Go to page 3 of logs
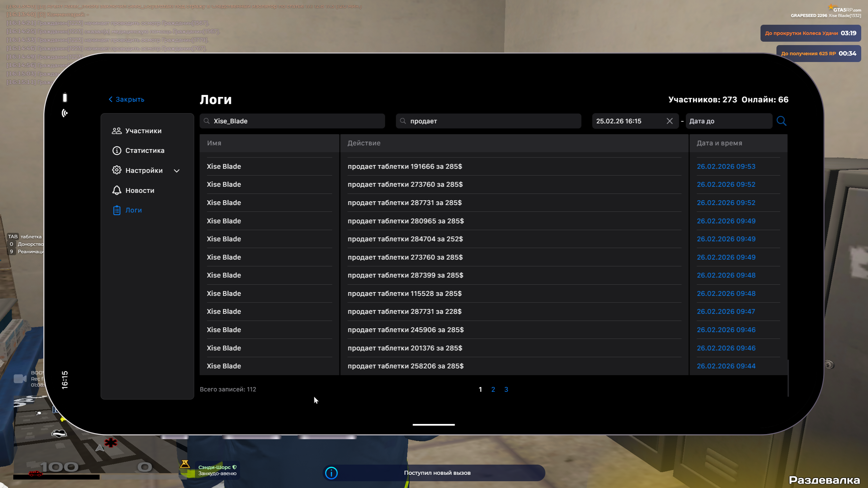The image size is (868, 488). pos(506,389)
